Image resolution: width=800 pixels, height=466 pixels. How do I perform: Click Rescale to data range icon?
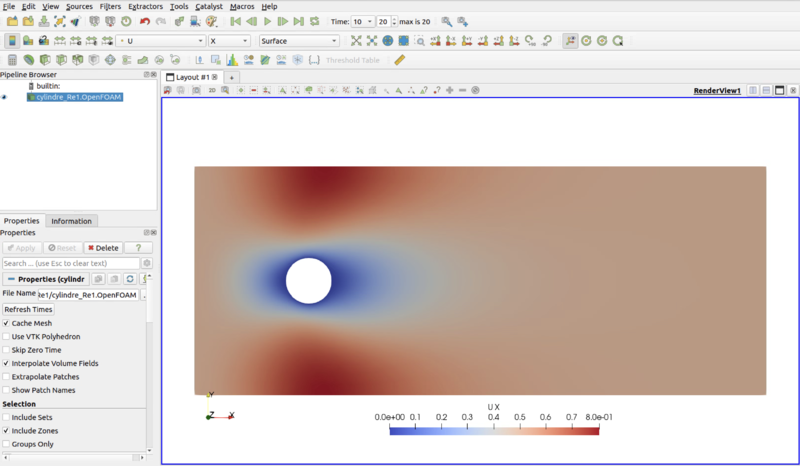coord(60,41)
